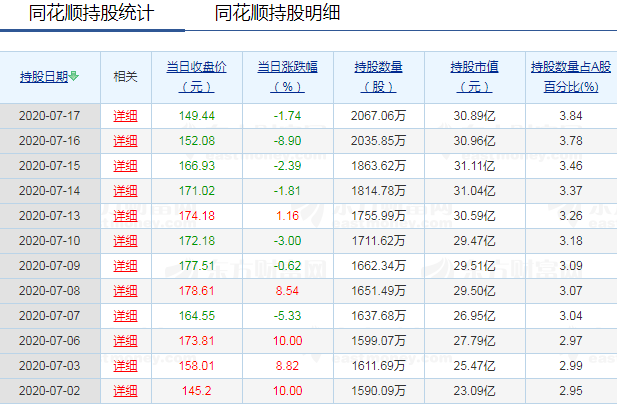Image resolution: width=617 pixels, height=404 pixels.
Task: Open 详细 link for 2020-07-03
Action: [x=125, y=366]
